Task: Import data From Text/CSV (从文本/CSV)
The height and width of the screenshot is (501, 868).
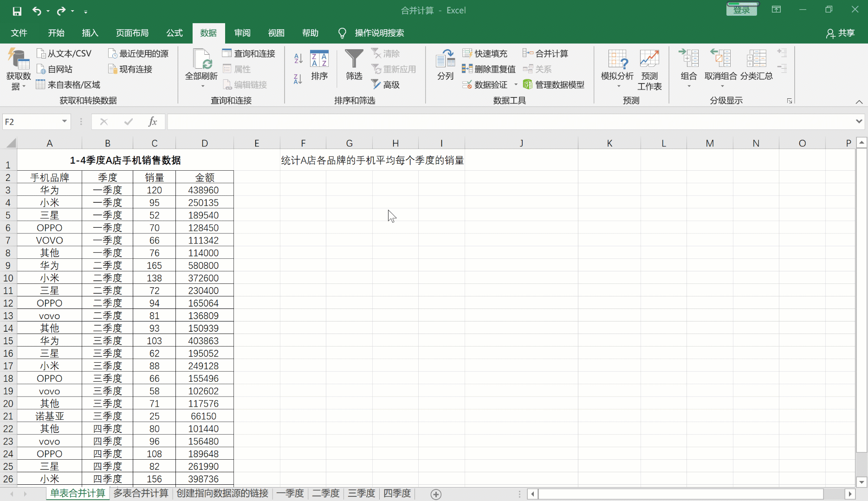Action: tap(64, 53)
